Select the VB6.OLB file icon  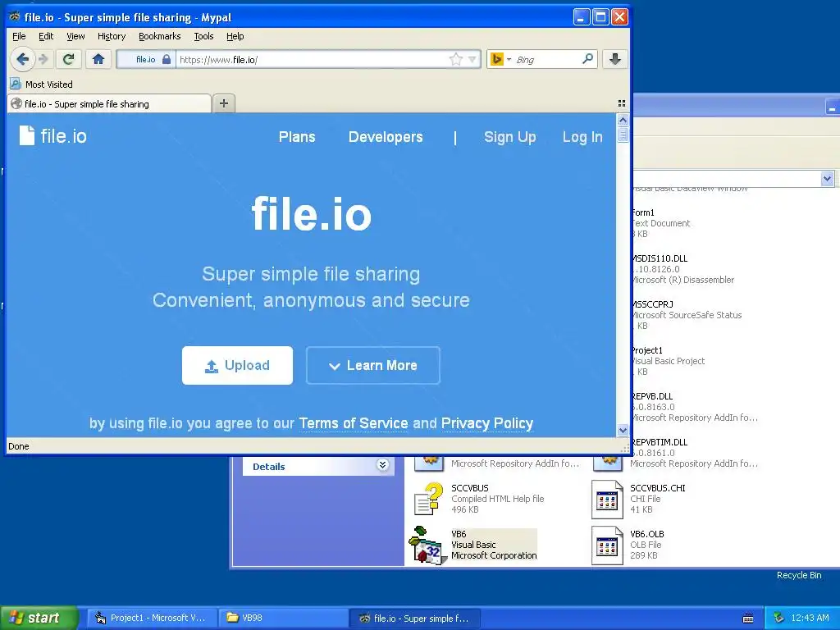(x=607, y=546)
